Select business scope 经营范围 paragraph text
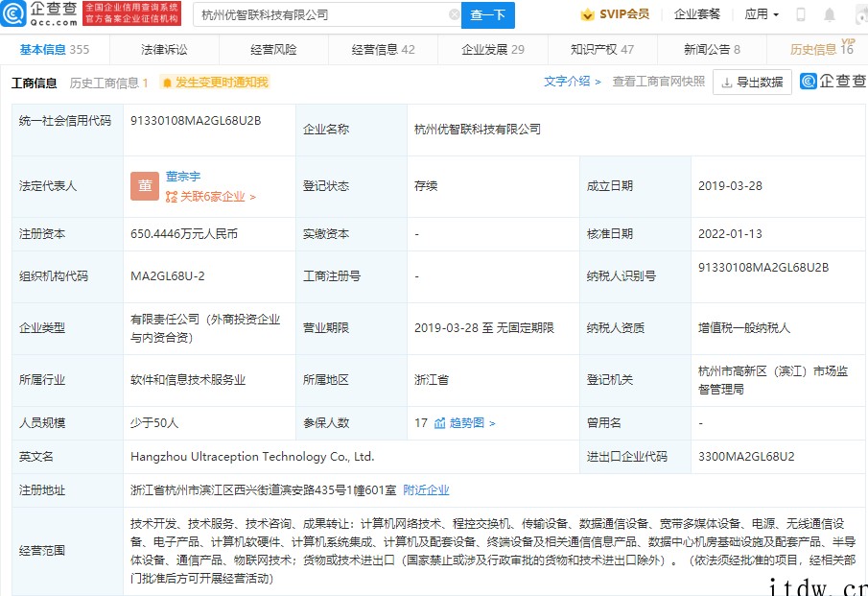This screenshot has height=596, width=868. 493,551
